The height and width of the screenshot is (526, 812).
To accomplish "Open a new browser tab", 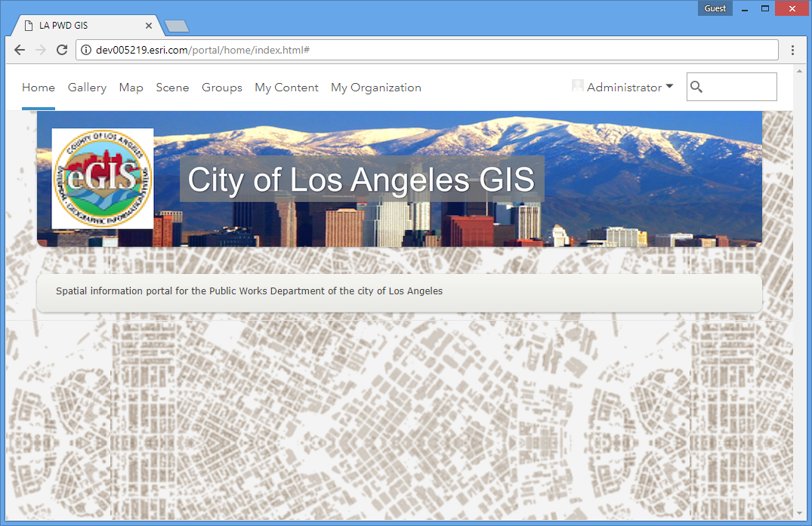I will coord(176,26).
